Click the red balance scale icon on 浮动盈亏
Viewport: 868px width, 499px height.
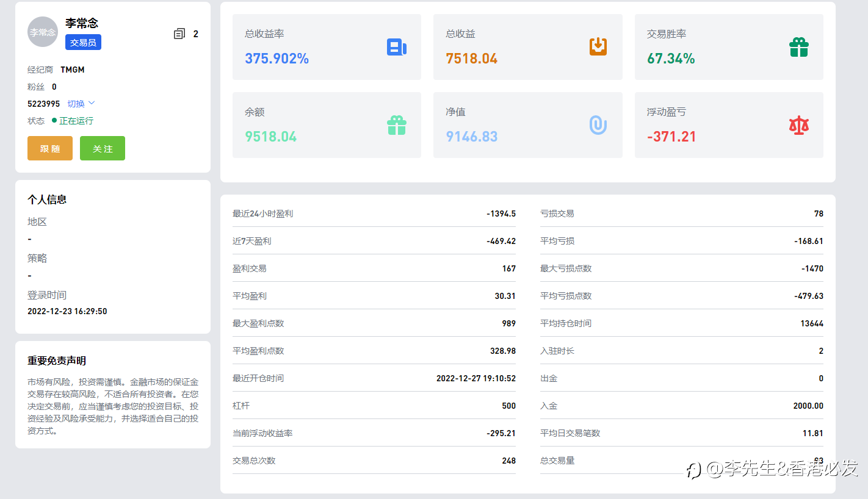(x=799, y=125)
